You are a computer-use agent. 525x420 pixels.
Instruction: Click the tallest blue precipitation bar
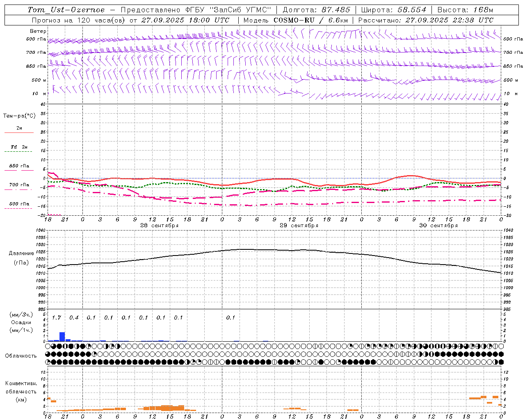click(62, 337)
